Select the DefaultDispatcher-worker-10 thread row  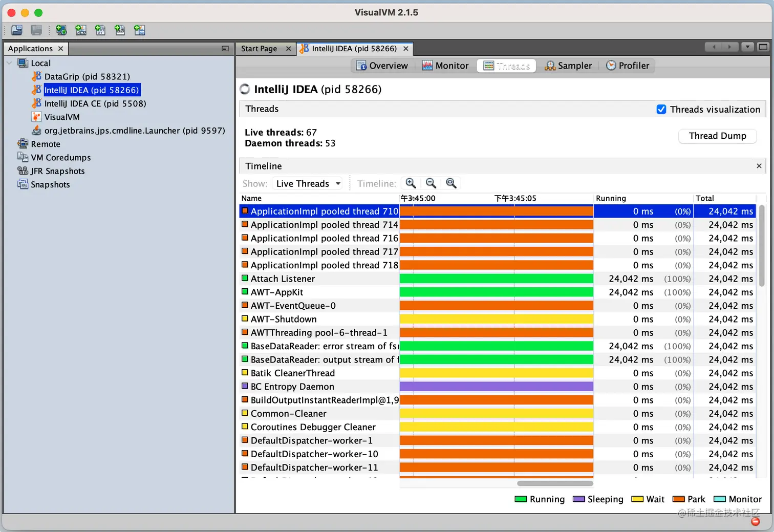coord(498,454)
